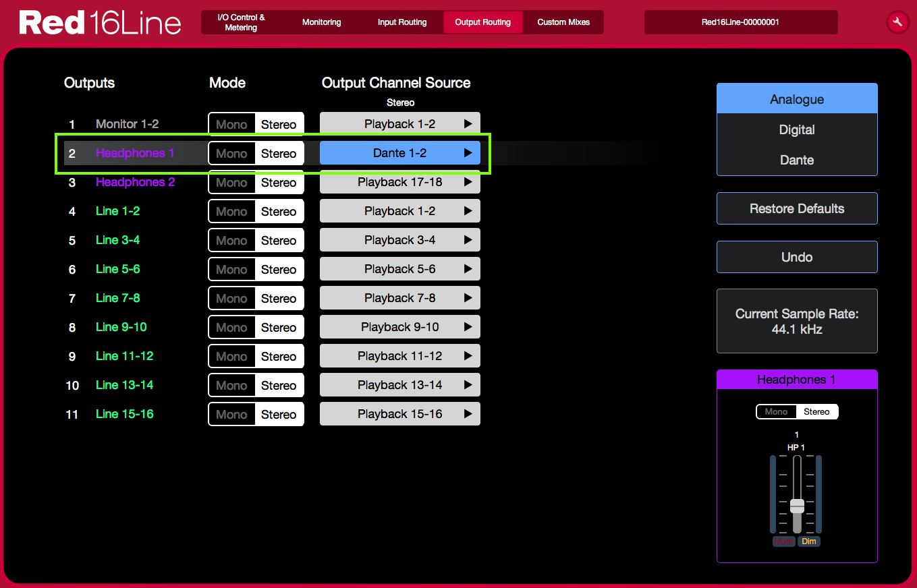Switch Headphones 2 row to Mono

(x=231, y=183)
